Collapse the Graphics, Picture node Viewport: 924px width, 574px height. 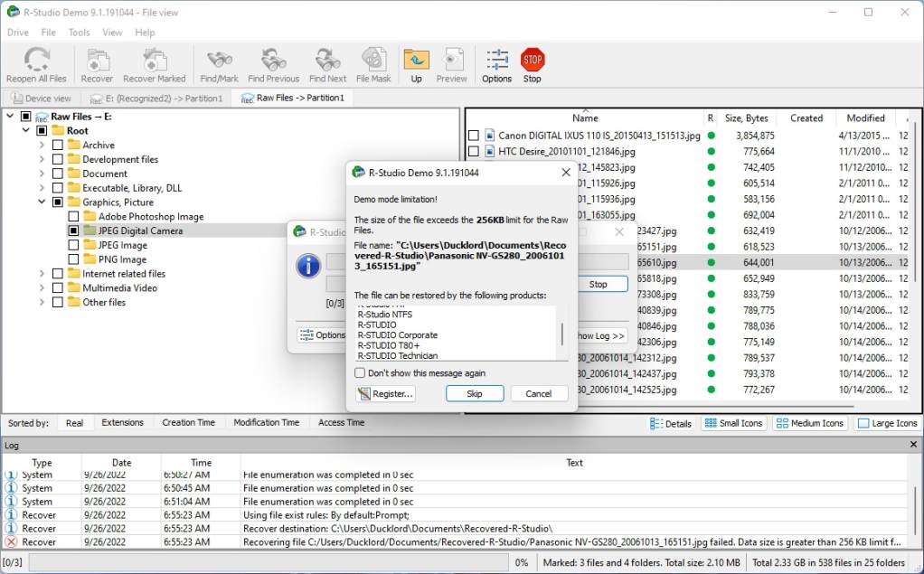tap(42, 202)
